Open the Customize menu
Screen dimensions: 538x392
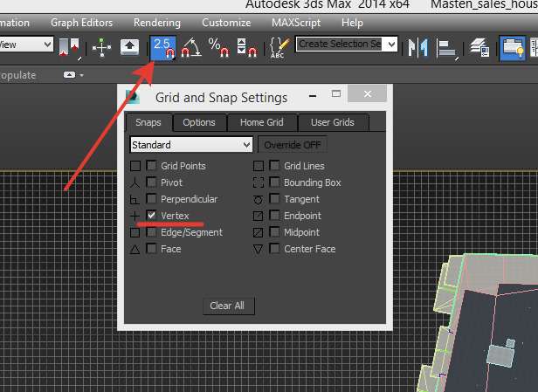[x=226, y=23]
